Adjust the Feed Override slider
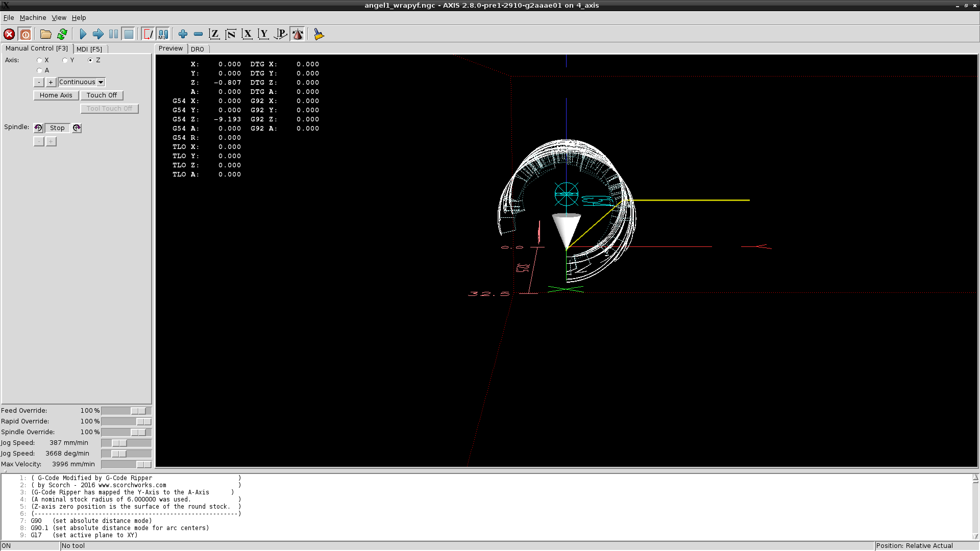The height and width of the screenshot is (551, 980). coord(138,411)
